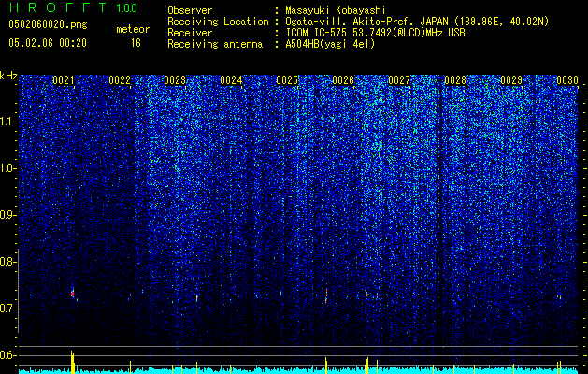Click the 0.9 kHz axis tick label
The image size is (588, 374).
click(7, 215)
